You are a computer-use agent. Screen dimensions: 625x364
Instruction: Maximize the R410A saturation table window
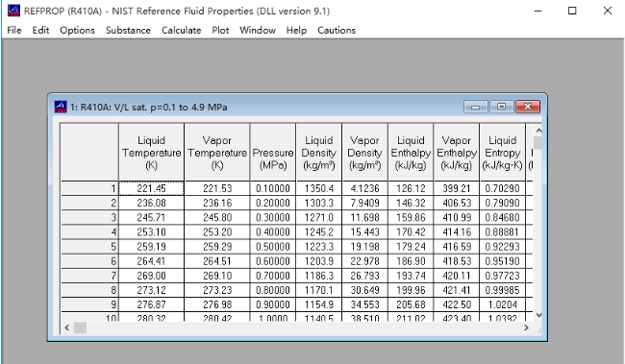click(501, 107)
